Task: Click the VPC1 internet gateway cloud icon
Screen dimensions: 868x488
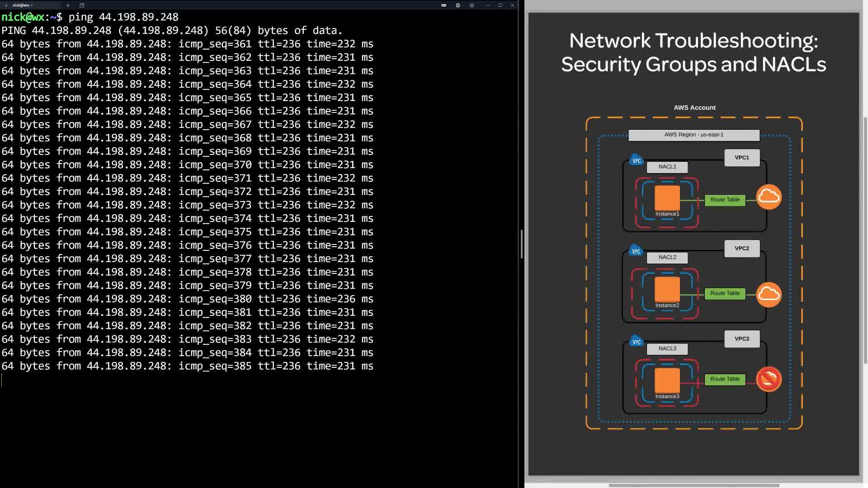Action: (769, 197)
